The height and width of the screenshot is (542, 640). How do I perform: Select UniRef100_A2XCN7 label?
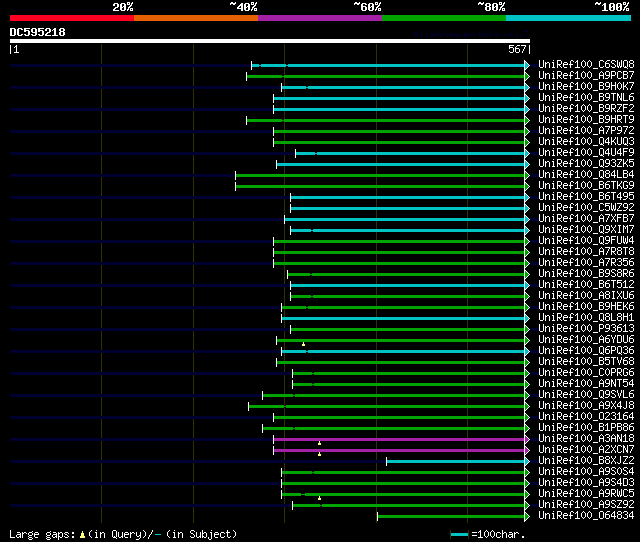(x=586, y=450)
